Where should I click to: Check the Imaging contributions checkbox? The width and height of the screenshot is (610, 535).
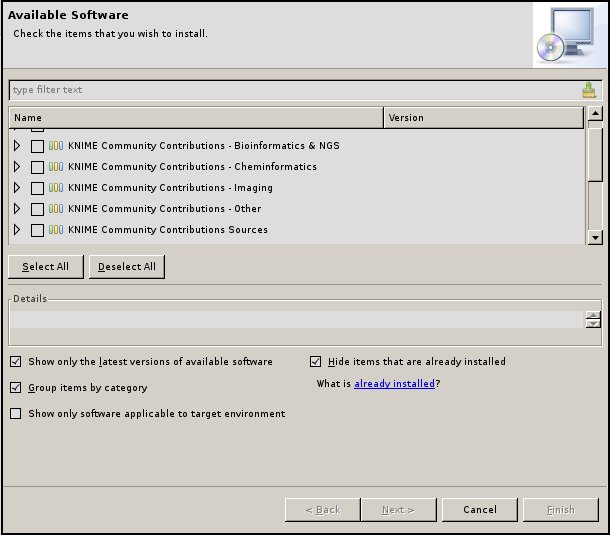click(37, 188)
